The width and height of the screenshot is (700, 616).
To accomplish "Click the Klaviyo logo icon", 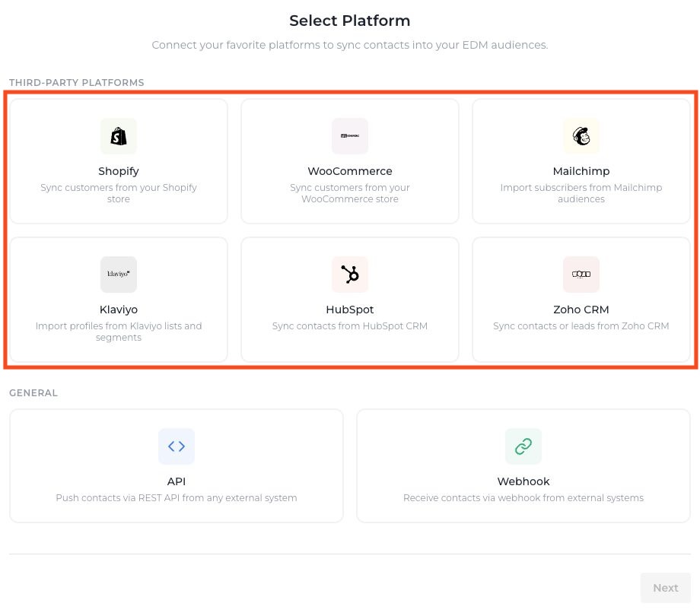I will click(118, 275).
